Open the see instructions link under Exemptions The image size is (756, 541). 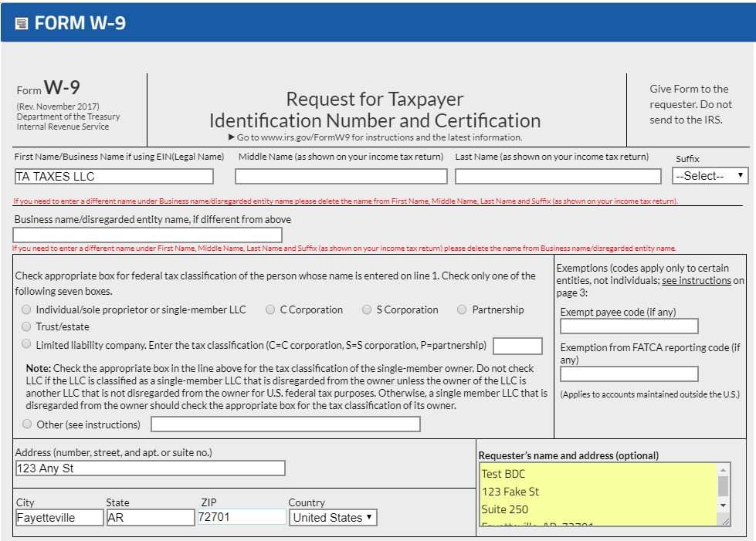(x=697, y=280)
